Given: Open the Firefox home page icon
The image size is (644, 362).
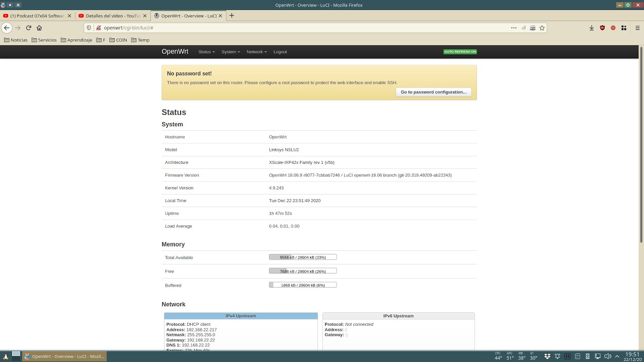Looking at the screenshot, I should pyautogui.click(x=39, y=28).
